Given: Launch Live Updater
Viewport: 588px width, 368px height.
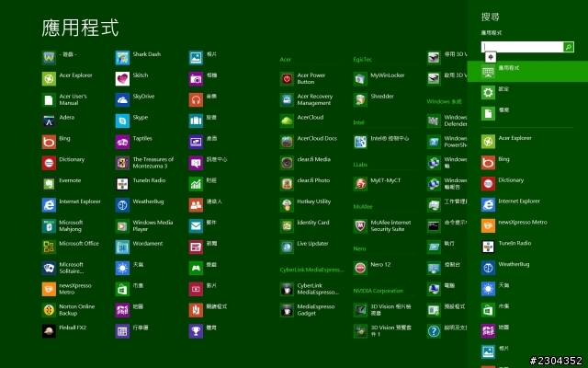Looking at the screenshot, I should click(304, 247).
